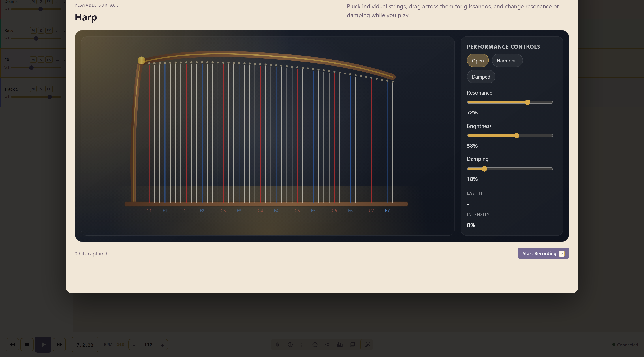This screenshot has width=644, height=357.
Task: Decrease the BPM with the minus button
Action: [x=134, y=345]
